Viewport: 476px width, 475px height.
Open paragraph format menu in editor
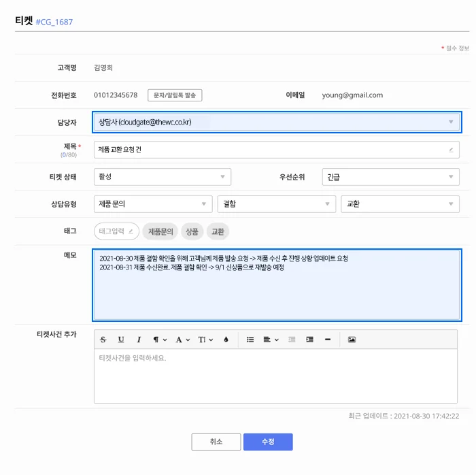pyautogui.click(x=160, y=340)
